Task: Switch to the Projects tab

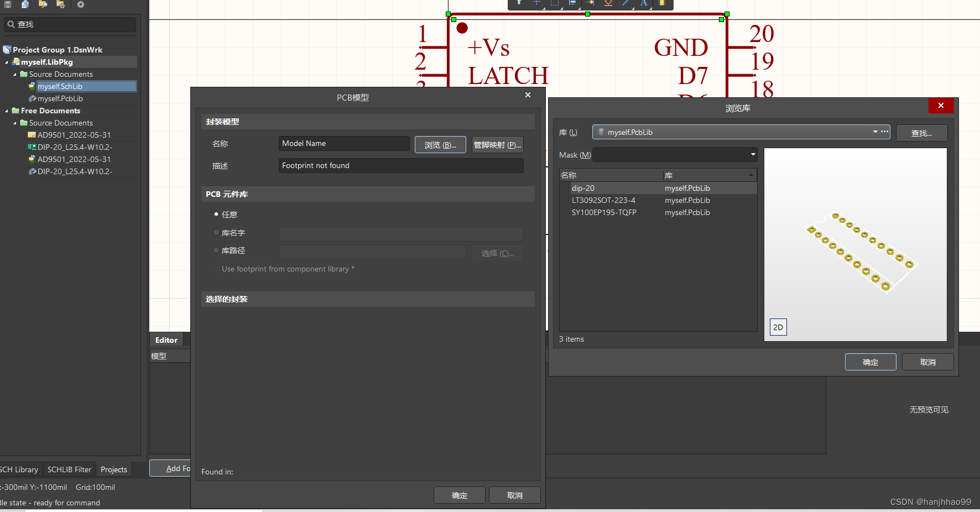Action: click(x=114, y=469)
